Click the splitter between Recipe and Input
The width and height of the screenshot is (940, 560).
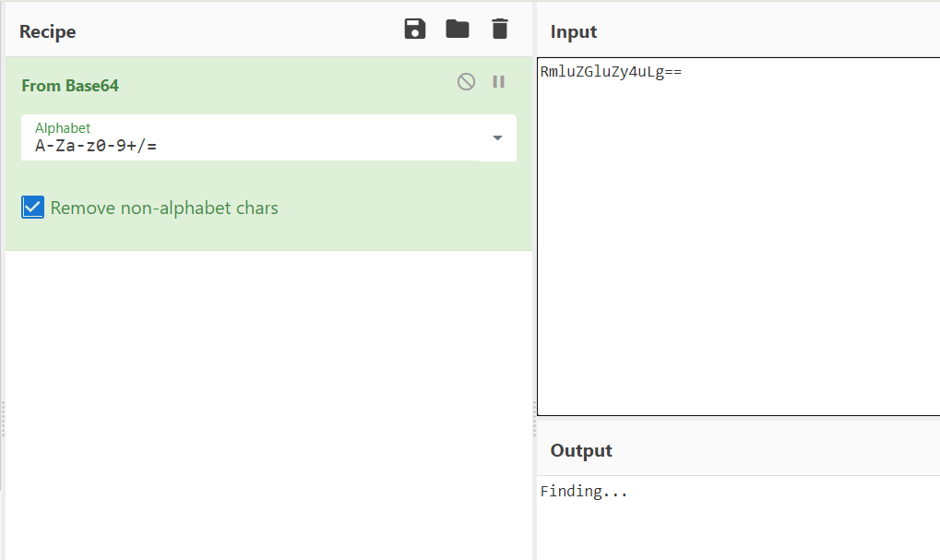[x=534, y=418]
